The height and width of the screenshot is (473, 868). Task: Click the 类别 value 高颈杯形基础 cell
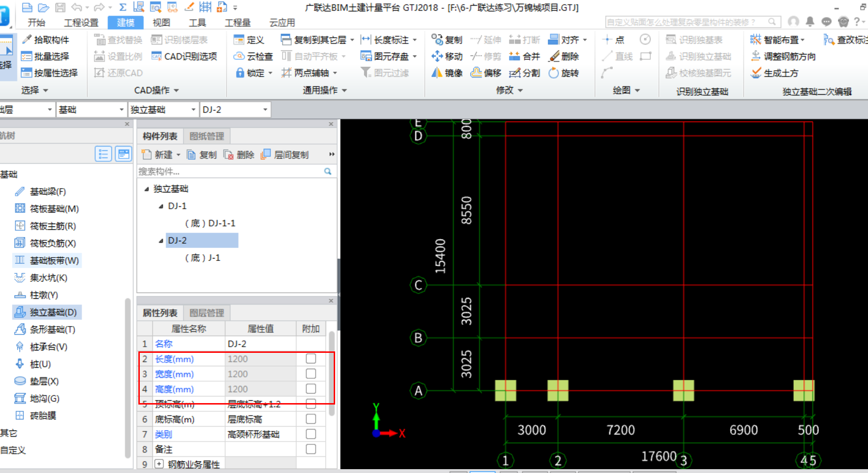[260, 434]
